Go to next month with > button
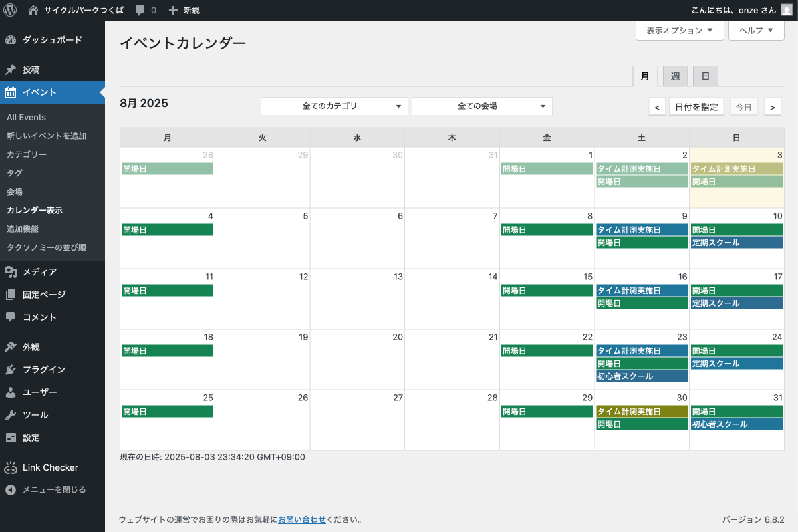Screen dimensions: 798x532 (773, 106)
